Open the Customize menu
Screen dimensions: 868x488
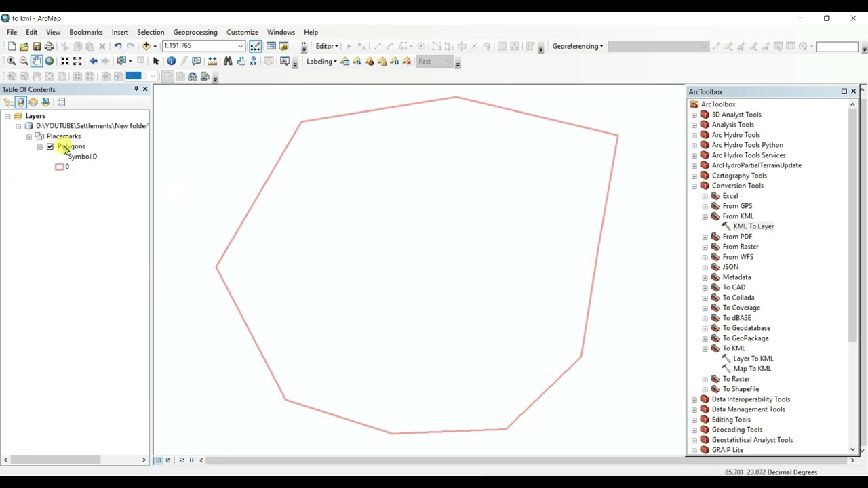tap(242, 32)
